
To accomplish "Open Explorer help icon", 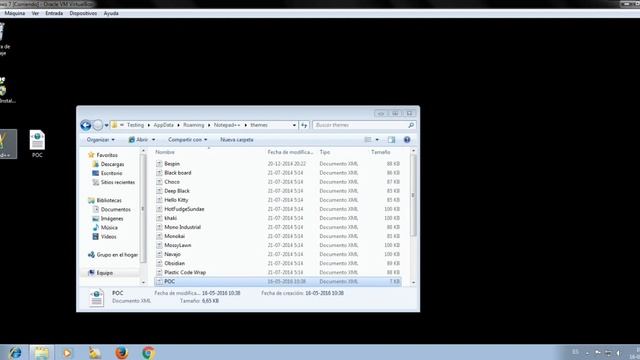I will (407, 140).
